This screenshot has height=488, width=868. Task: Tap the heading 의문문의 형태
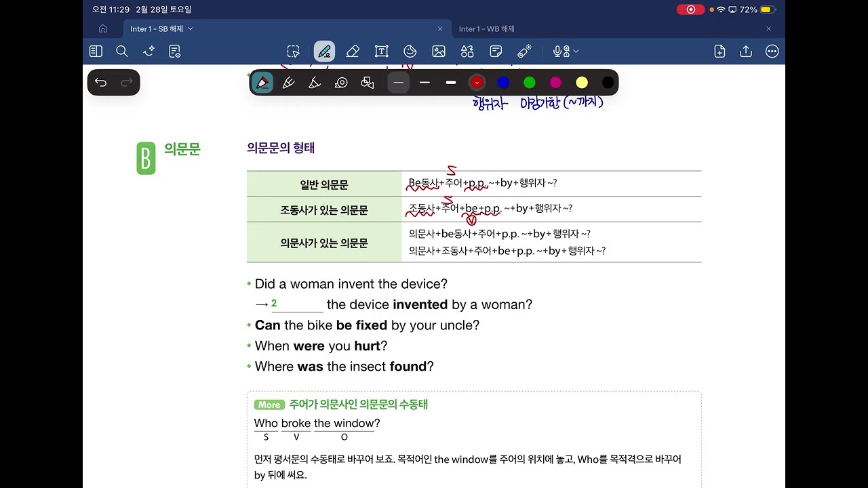[x=281, y=148]
